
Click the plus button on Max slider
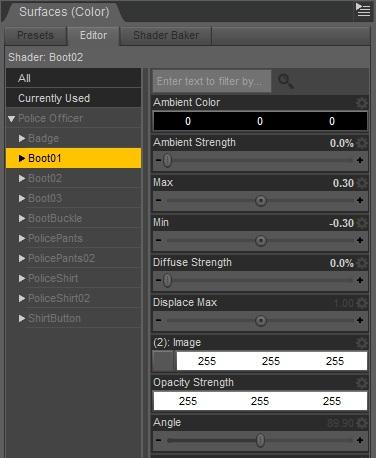(x=360, y=200)
